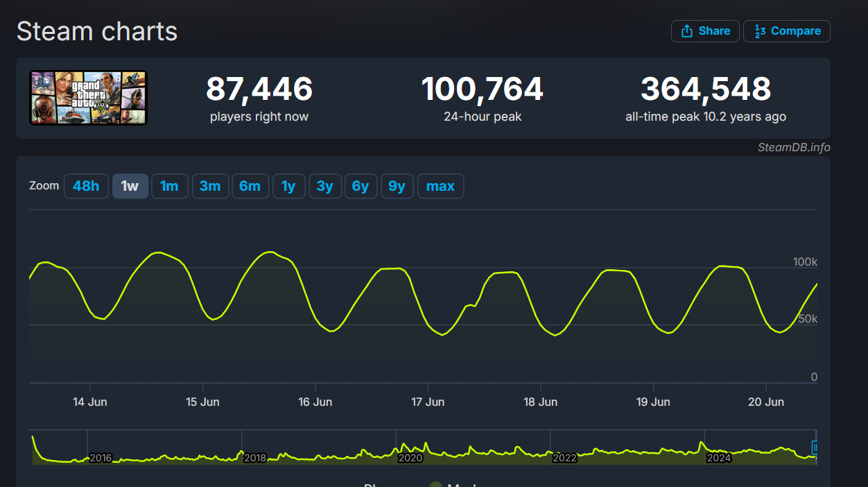Screen dimensions: 868x487
Task: Select the 1w zoom range
Action: (x=130, y=186)
